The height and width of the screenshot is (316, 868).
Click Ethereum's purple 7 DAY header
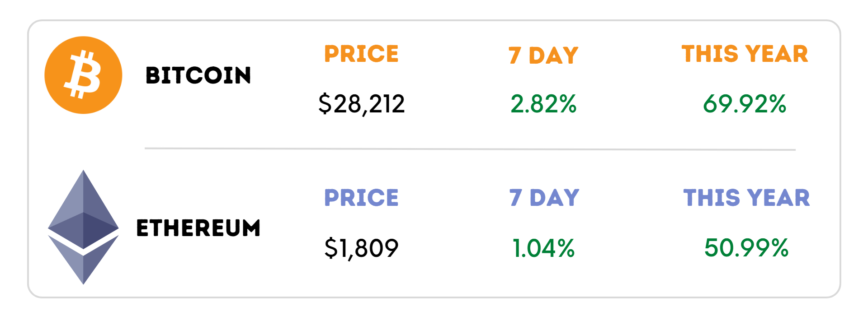tap(544, 198)
